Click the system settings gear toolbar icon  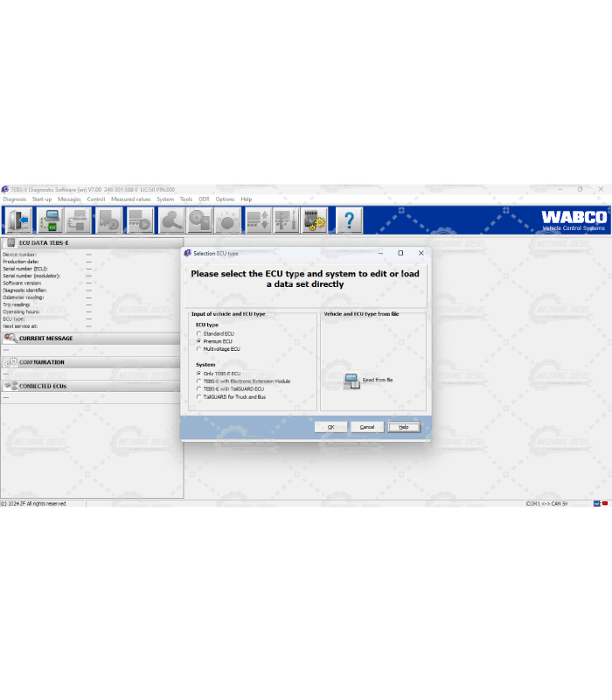coord(315,220)
